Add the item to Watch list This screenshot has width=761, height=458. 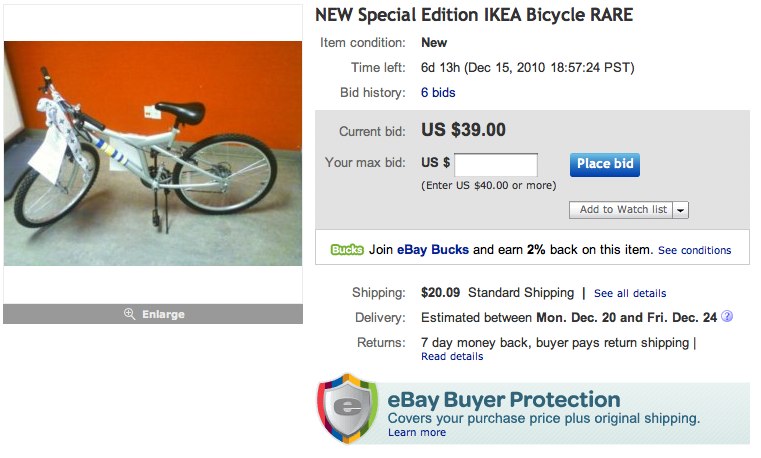(622, 210)
